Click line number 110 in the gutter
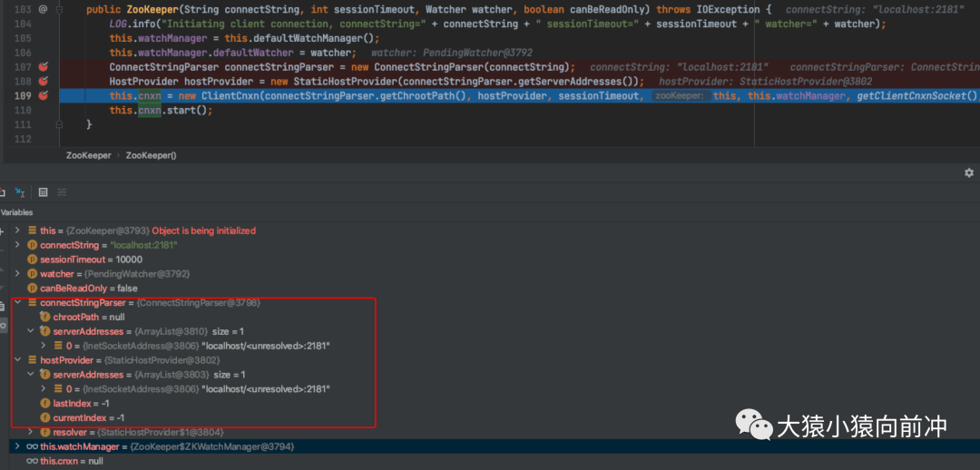 pos(22,110)
